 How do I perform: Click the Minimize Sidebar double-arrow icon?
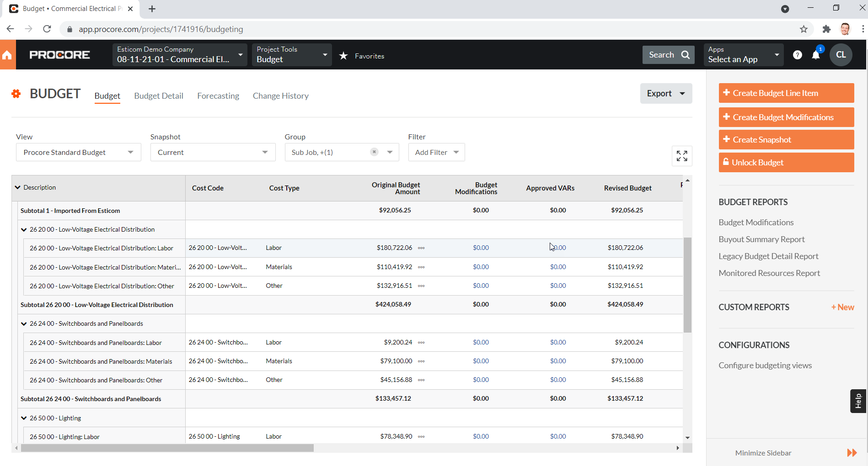(852, 453)
